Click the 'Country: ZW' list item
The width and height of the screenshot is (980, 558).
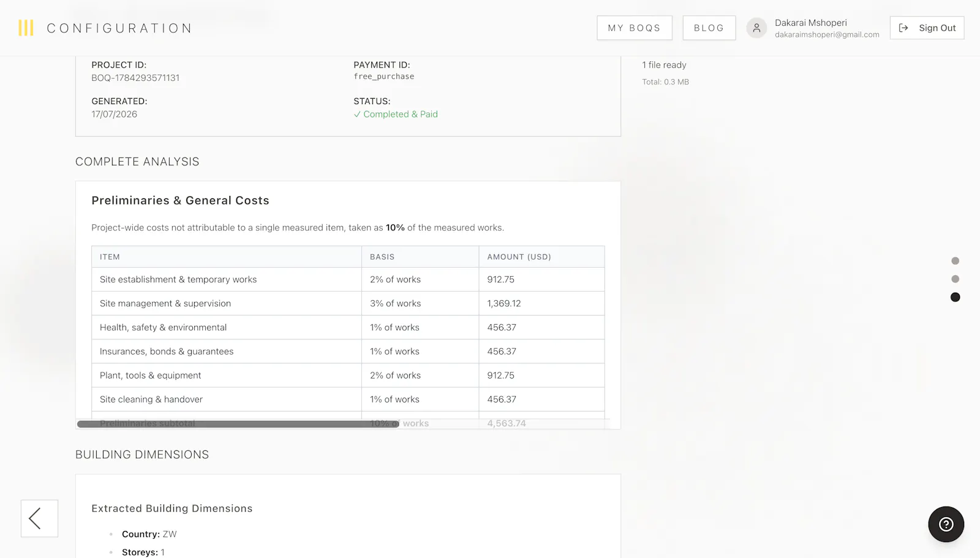(149, 534)
